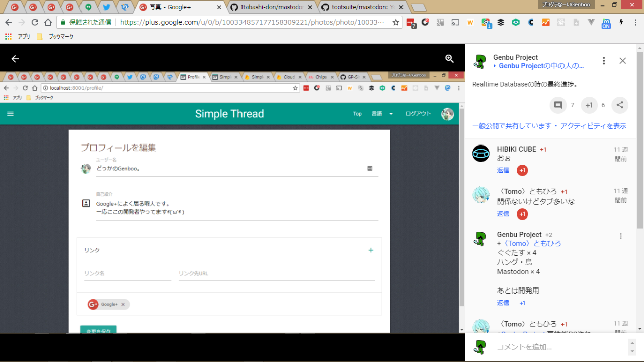The height and width of the screenshot is (362, 644).
Task: Click the Mastodon ON extension icon
Action: coord(606,22)
